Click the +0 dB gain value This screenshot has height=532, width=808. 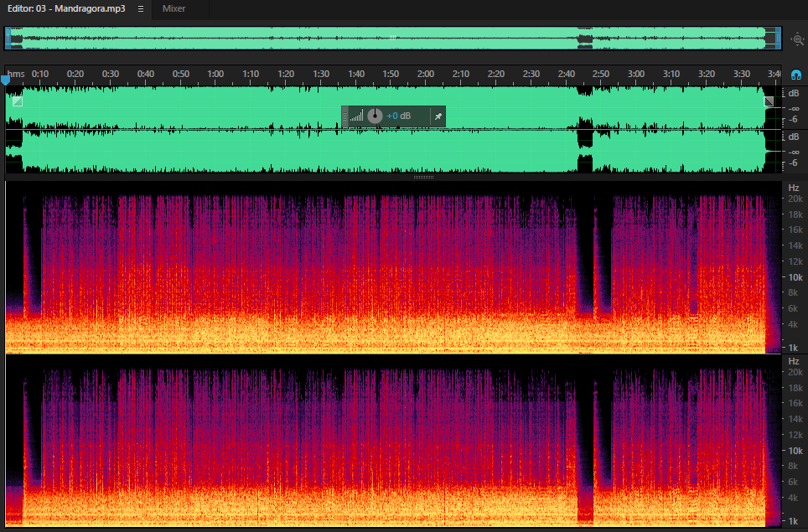[x=399, y=116]
